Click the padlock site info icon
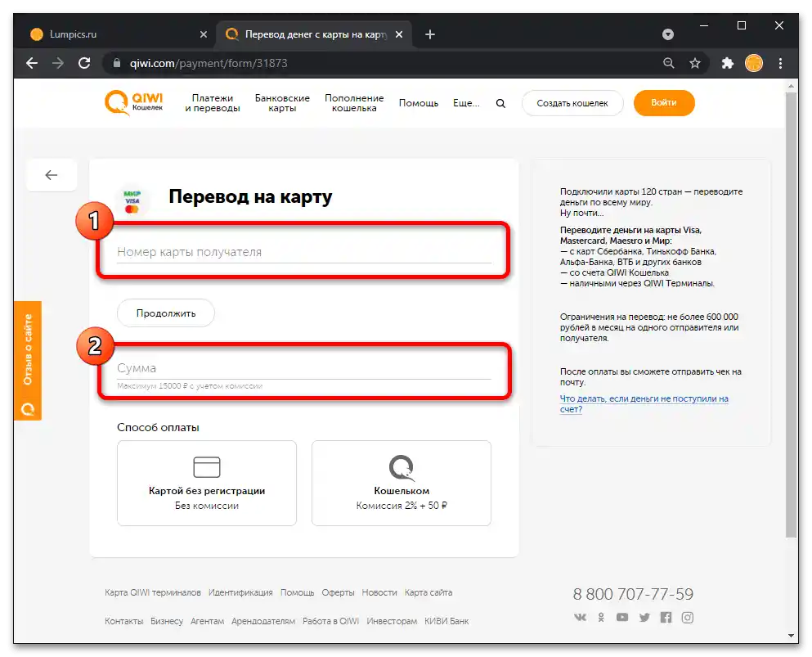 click(117, 63)
